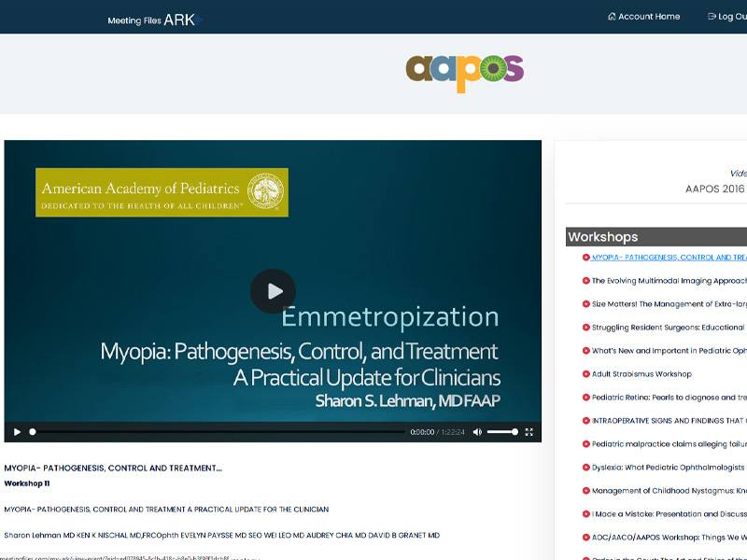This screenshot has height=560, width=747.
Task: Mute the video with the speaker icon
Action: click(477, 432)
